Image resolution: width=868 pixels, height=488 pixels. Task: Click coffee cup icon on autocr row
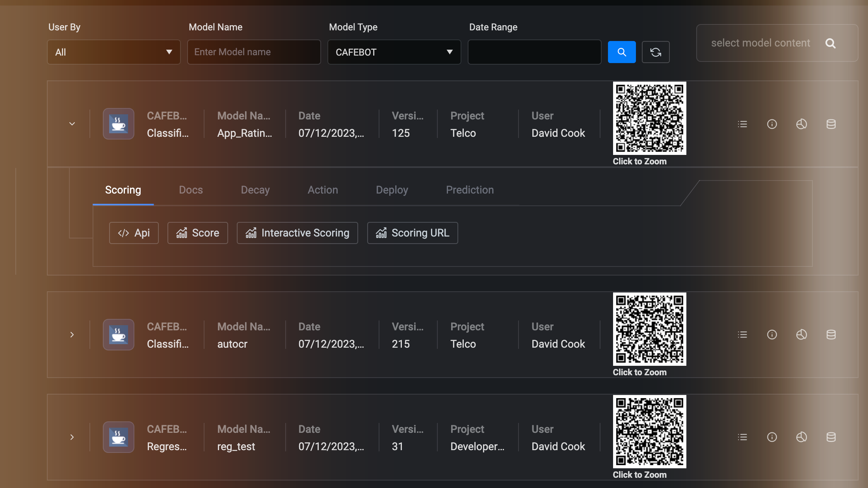(118, 335)
